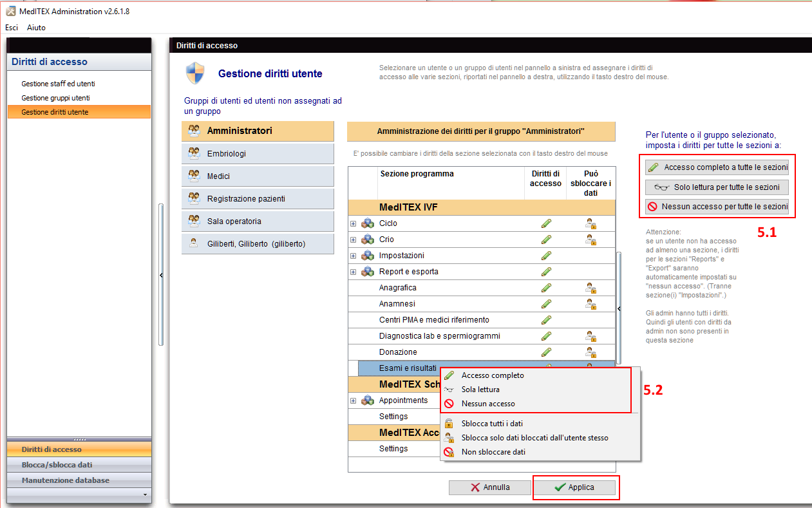Switch to Blocca/sblocca dati navigation tab
The width and height of the screenshot is (812, 508).
pos(79,465)
